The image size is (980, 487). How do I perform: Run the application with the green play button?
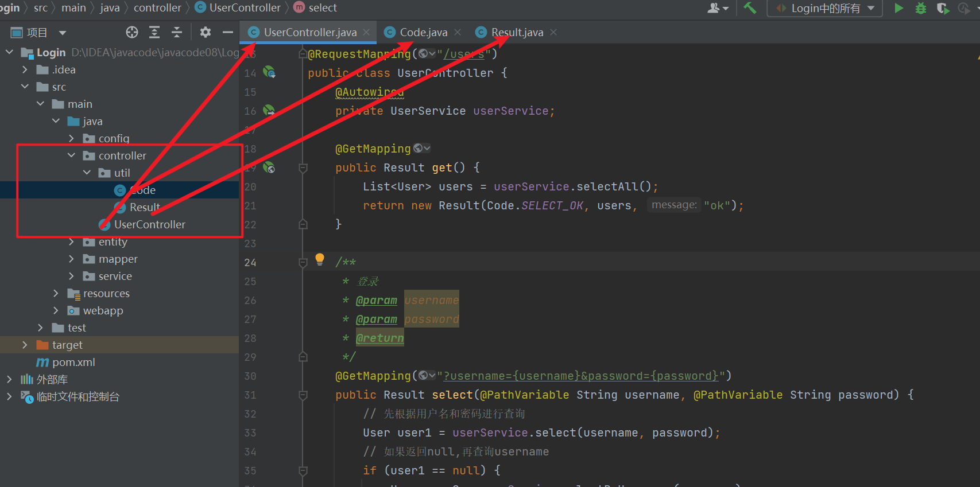click(x=899, y=8)
